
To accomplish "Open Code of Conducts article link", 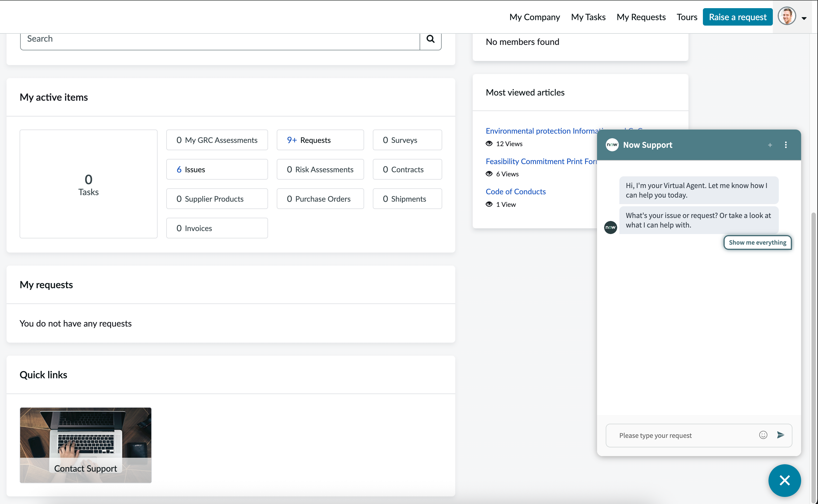I will tap(516, 192).
